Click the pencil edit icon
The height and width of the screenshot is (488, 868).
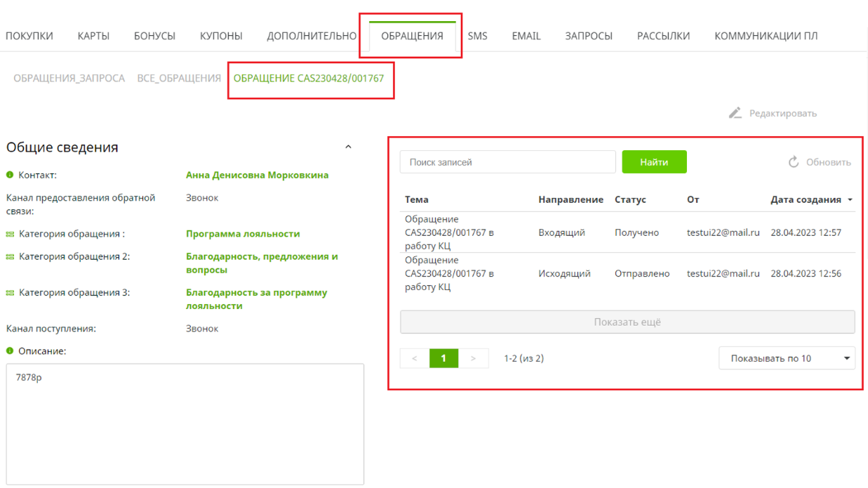click(735, 113)
